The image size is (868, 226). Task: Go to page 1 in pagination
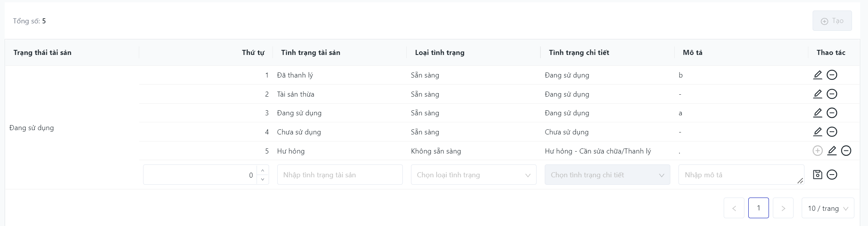pos(758,208)
